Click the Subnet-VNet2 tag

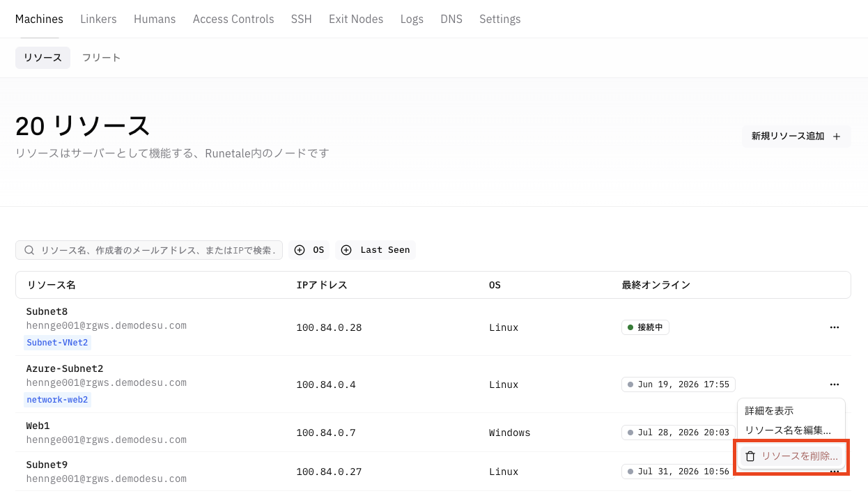pos(58,343)
